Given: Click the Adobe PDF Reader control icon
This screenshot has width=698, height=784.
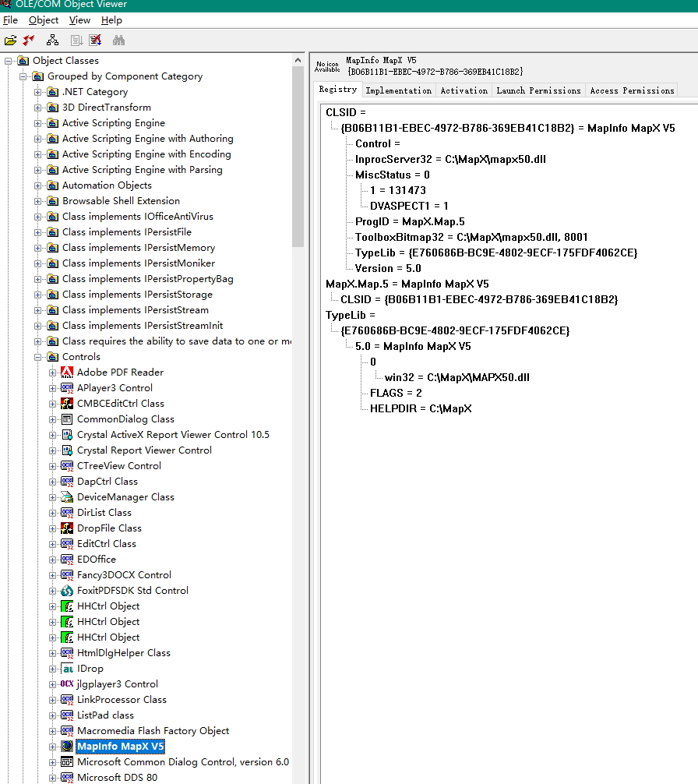Looking at the screenshot, I should coord(67,372).
